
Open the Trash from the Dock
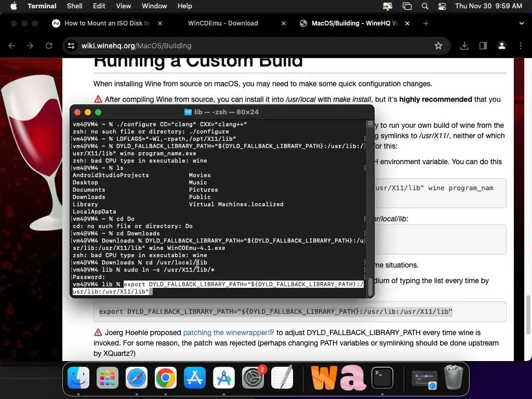click(454, 377)
